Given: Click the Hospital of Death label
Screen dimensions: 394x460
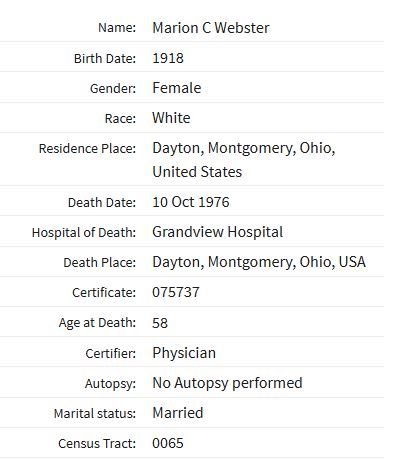Looking at the screenshot, I should pos(84,233).
